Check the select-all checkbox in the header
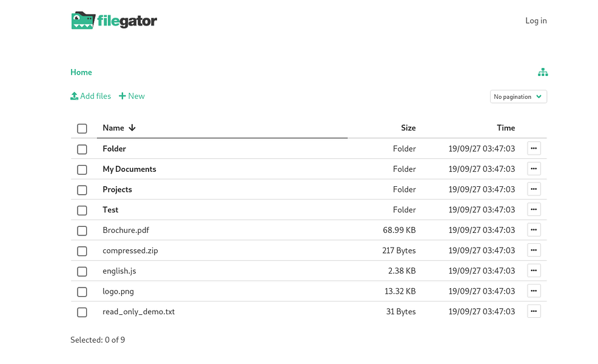598x364 pixels. (x=82, y=128)
